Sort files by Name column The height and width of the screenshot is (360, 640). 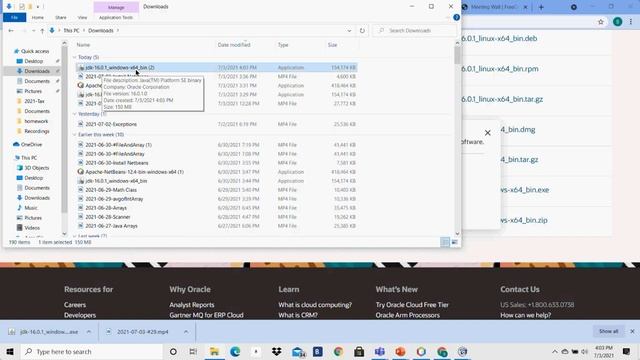pos(83,45)
